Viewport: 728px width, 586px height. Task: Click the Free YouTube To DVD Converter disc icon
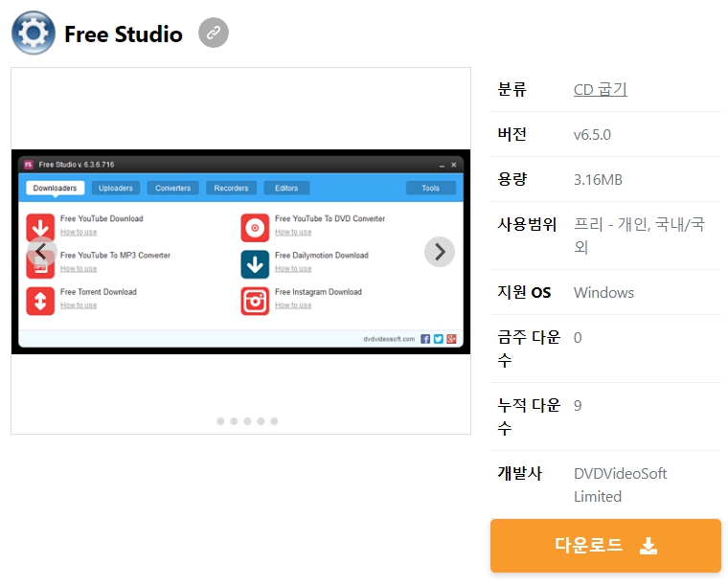coord(255,228)
